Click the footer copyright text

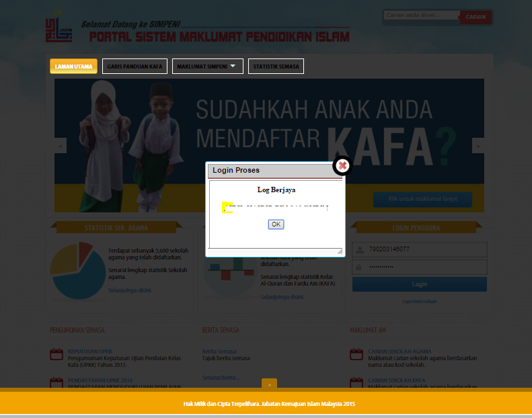[x=270, y=404]
